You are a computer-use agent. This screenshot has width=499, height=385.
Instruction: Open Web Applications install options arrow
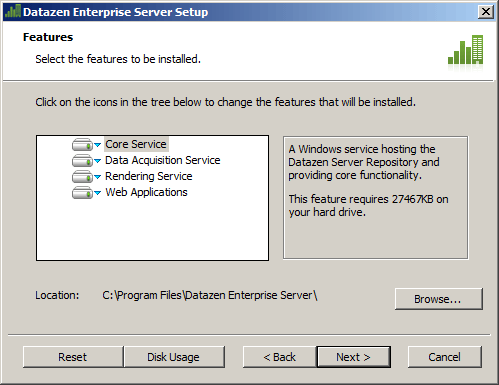(x=97, y=193)
